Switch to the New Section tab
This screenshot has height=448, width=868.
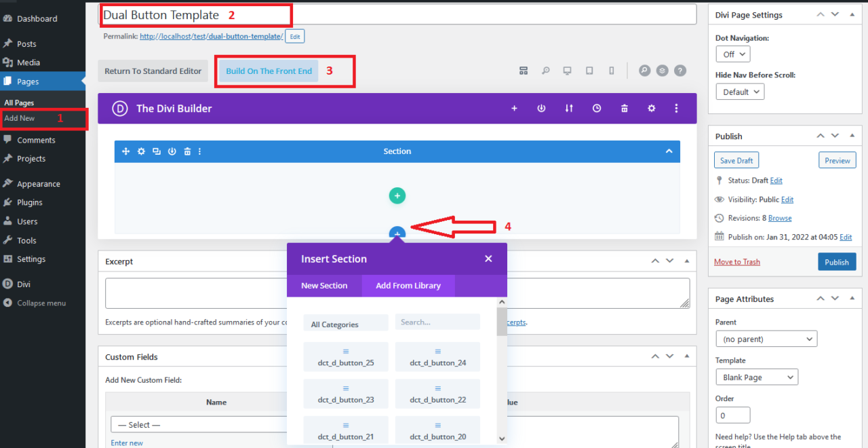pos(324,286)
